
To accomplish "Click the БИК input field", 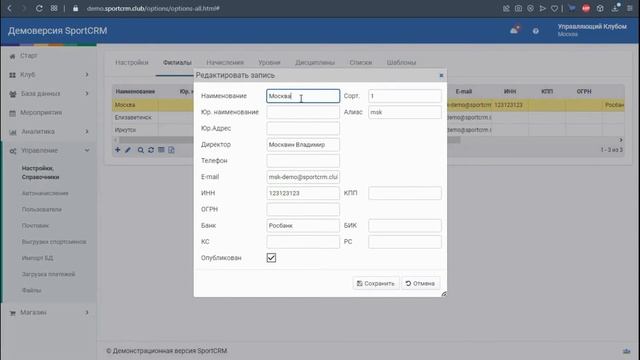I will [x=404, y=225].
